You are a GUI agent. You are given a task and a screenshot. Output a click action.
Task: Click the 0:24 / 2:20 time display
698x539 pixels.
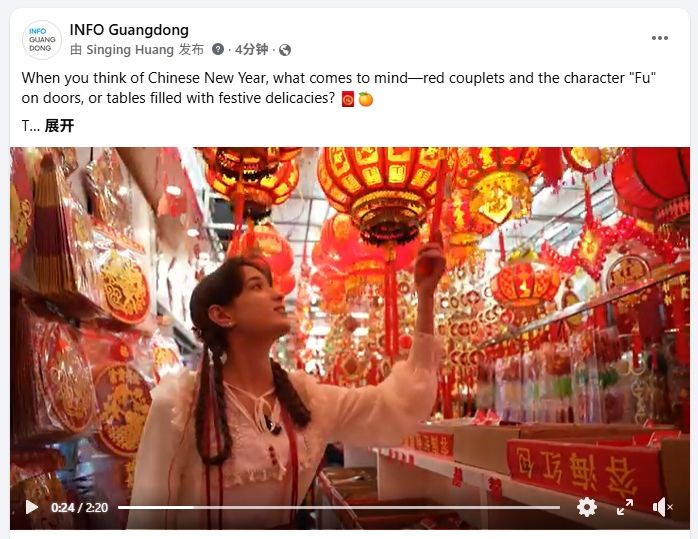pos(80,507)
